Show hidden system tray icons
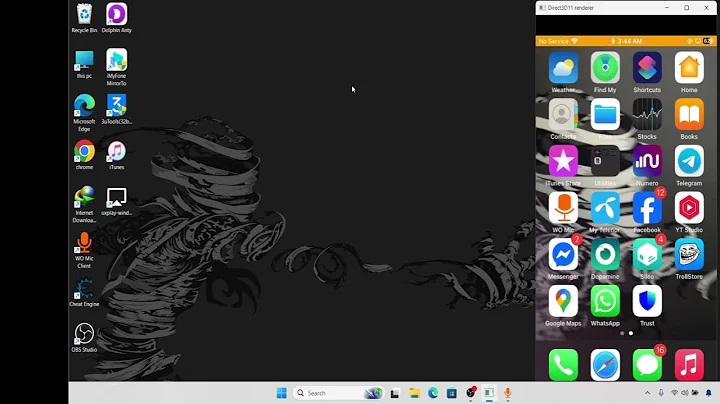This screenshot has height=404, width=720. coord(647,393)
